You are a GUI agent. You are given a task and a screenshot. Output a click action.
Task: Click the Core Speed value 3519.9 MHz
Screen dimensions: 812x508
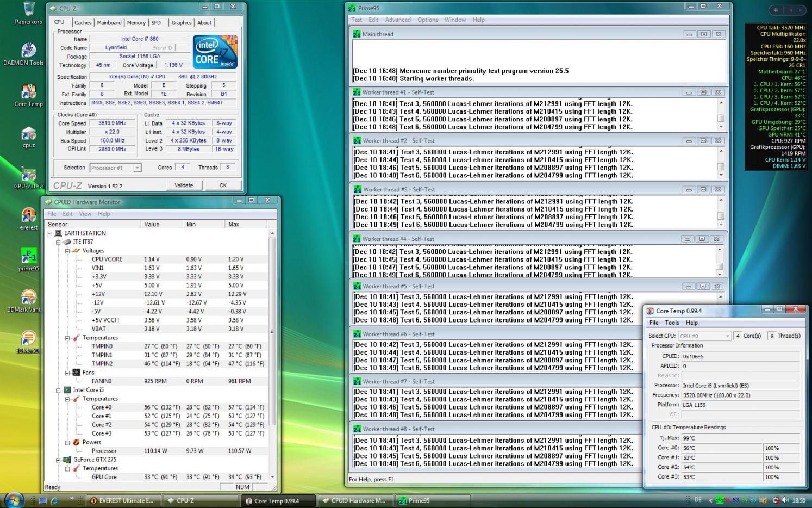coord(112,123)
